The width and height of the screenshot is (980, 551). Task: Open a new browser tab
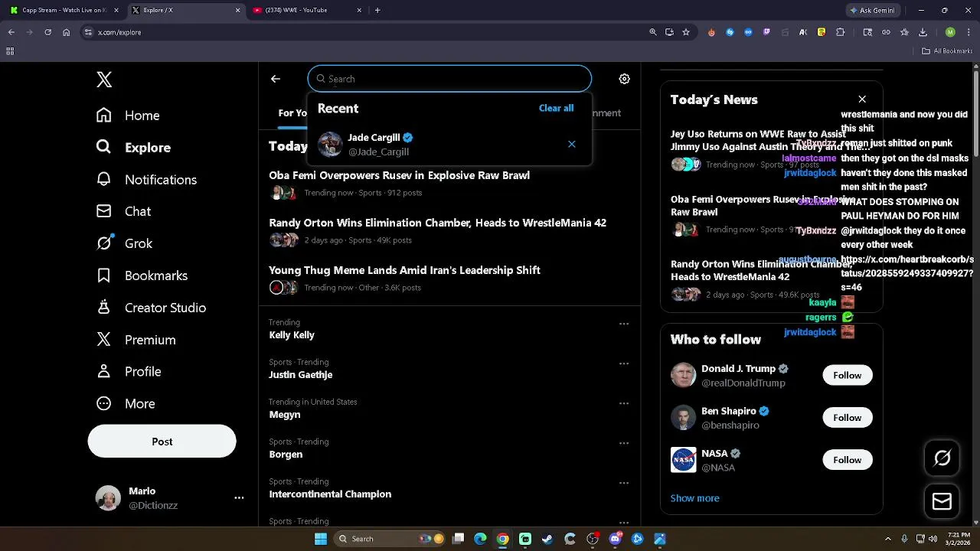[x=377, y=10]
